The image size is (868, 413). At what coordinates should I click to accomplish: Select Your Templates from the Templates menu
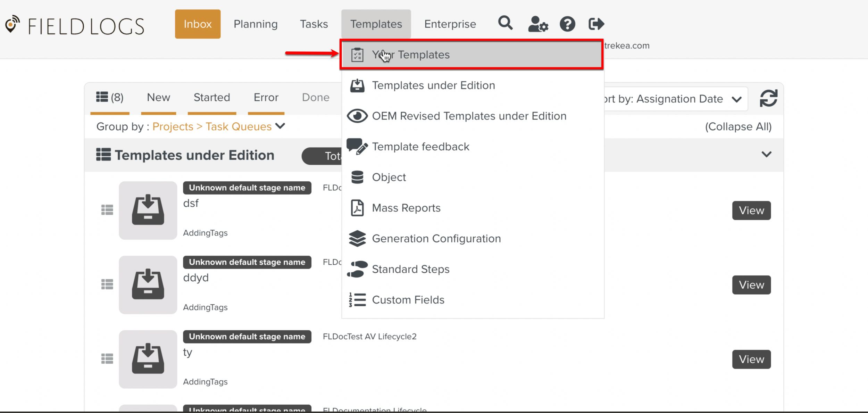point(410,55)
